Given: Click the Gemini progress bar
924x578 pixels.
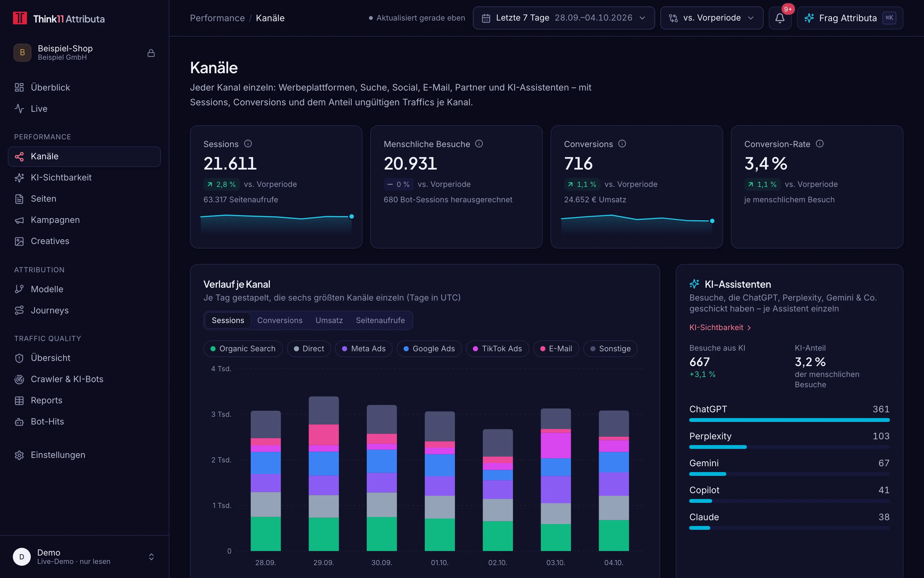Looking at the screenshot, I should click(789, 474).
